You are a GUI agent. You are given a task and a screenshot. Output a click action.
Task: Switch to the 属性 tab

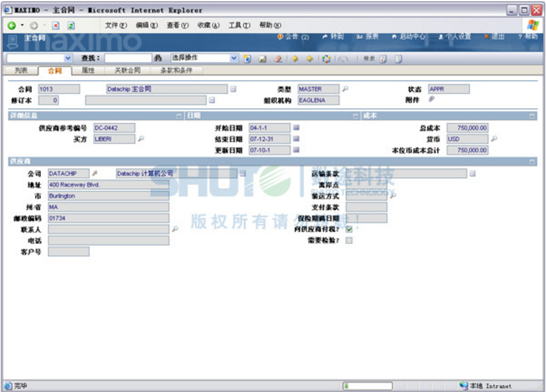88,70
